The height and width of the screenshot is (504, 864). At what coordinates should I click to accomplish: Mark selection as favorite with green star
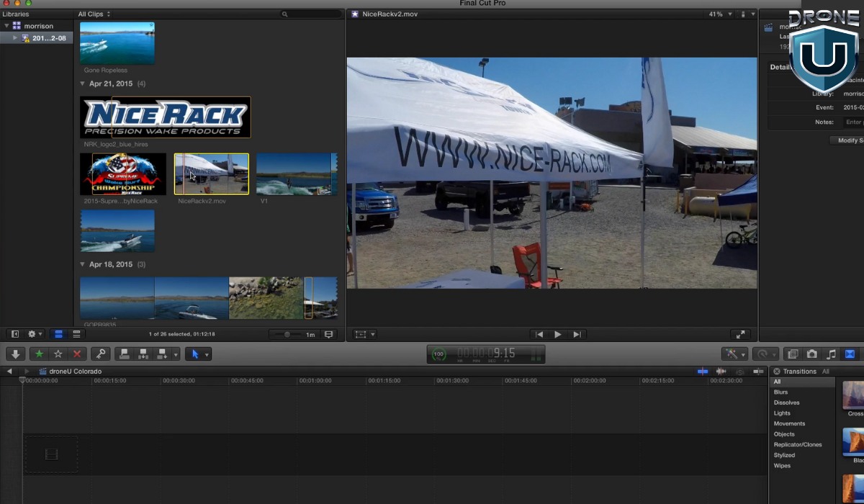pos(39,354)
